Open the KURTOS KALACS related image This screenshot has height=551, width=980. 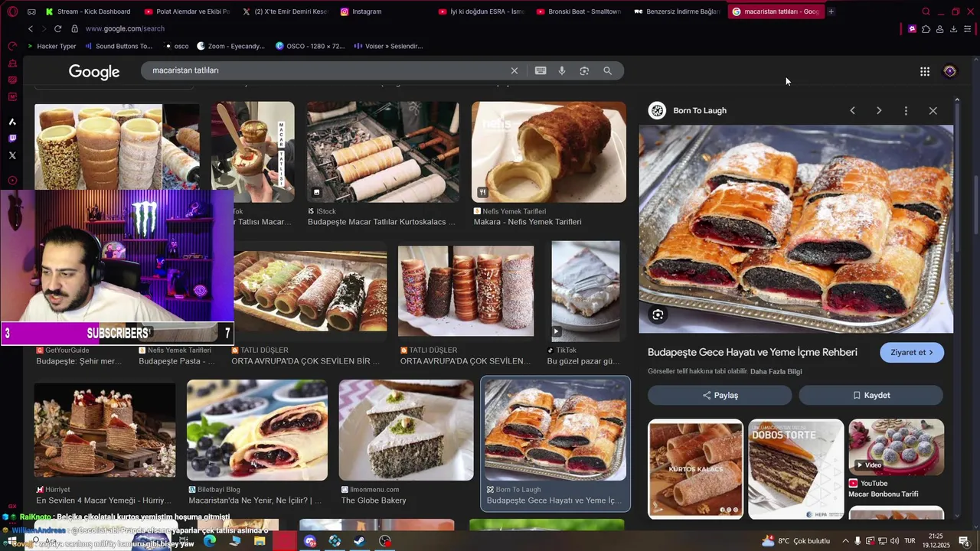[x=695, y=468]
